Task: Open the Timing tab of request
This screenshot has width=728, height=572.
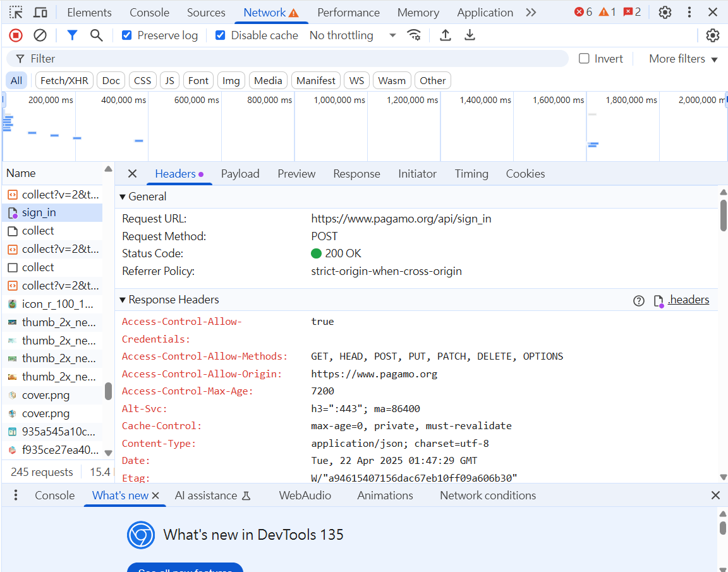Action: tap(471, 174)
